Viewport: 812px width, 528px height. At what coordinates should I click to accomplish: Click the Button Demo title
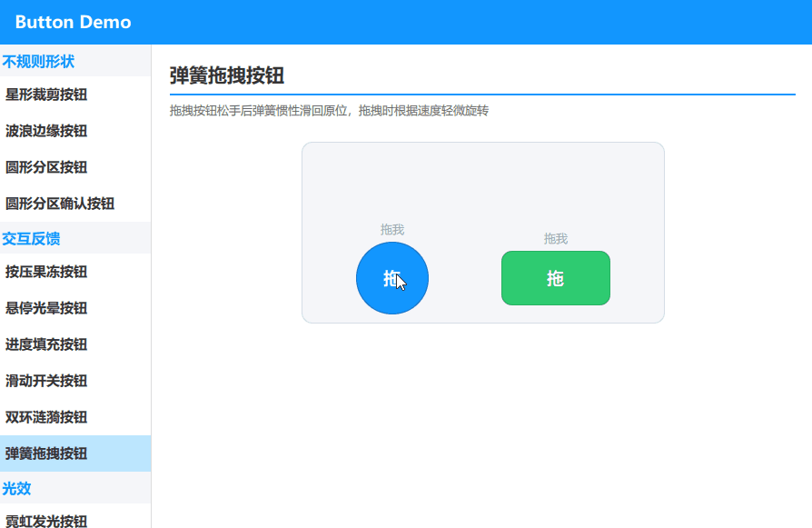pos(73,22)
